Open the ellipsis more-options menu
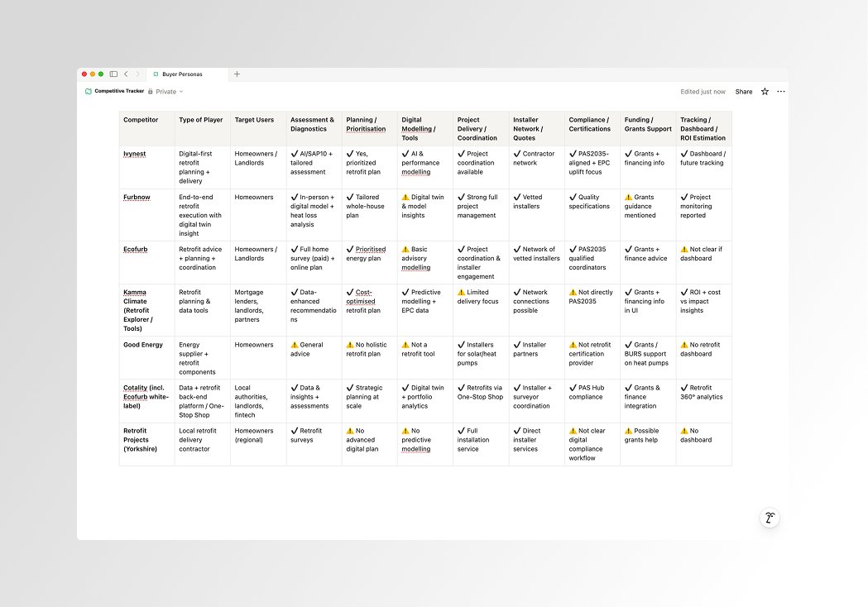 tap(781, 91)
